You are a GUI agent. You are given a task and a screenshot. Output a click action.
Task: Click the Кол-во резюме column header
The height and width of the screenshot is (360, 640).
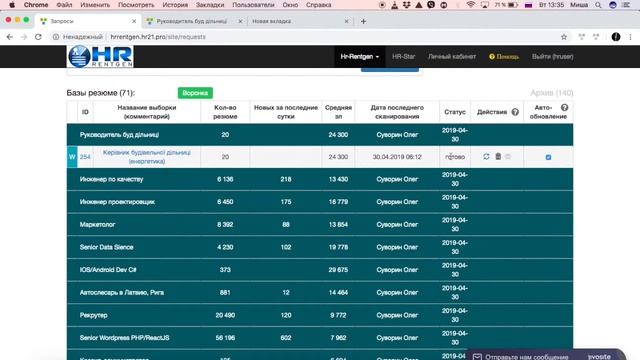225,112
